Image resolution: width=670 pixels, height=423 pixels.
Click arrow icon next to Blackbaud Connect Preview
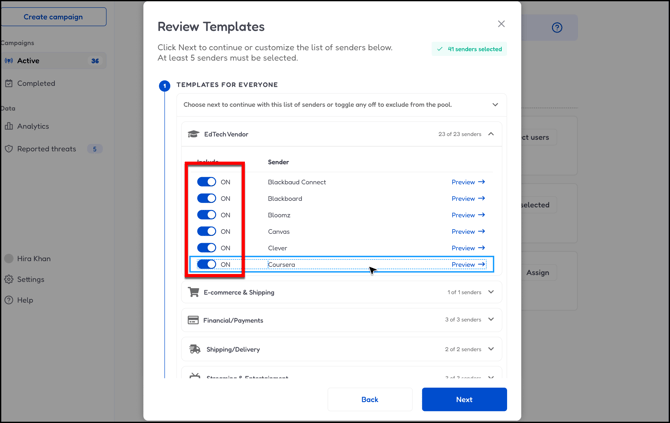pyautogui.click(x=482, y=182)
